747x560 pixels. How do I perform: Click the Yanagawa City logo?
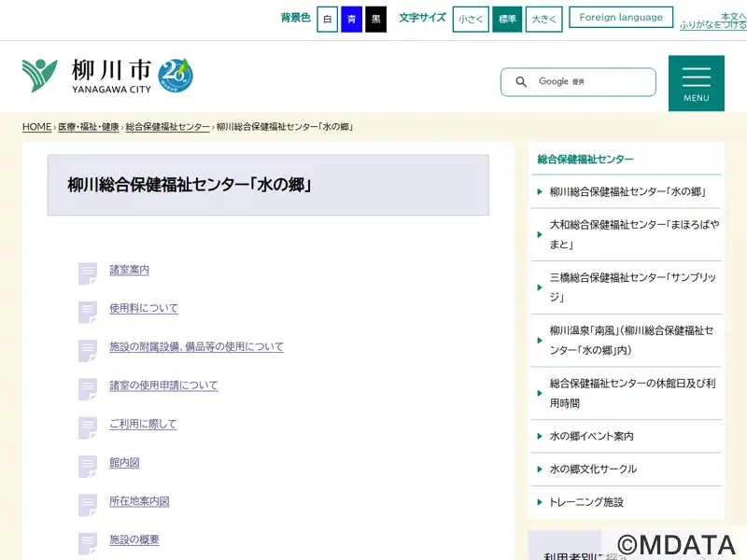(87, 75)
